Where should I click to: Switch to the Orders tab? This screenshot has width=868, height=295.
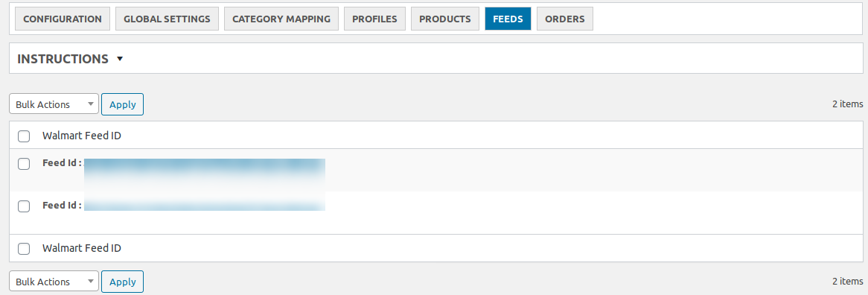click(x=564, y=19)
